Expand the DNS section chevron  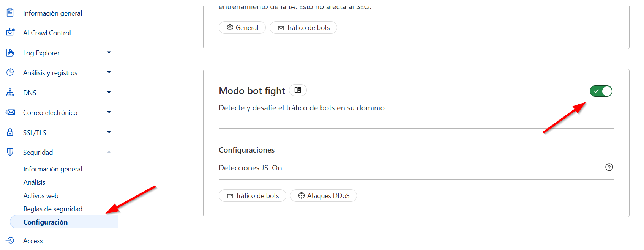click(109, 92)
